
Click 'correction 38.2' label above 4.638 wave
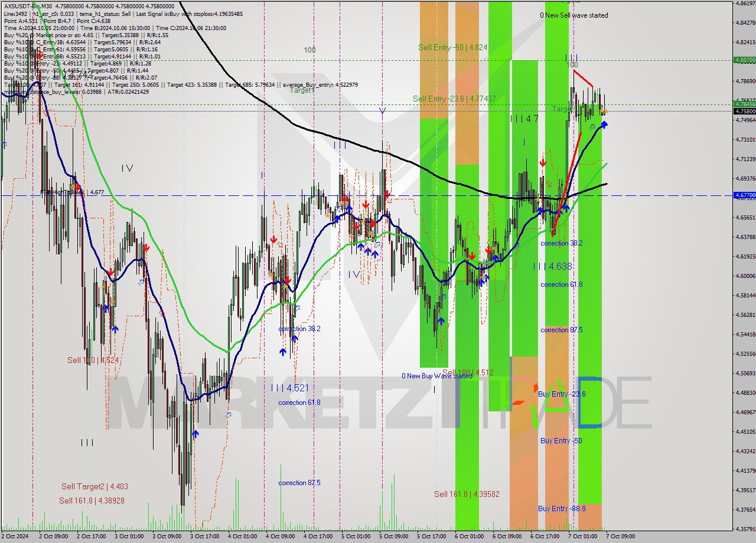[x=562, y=243]
